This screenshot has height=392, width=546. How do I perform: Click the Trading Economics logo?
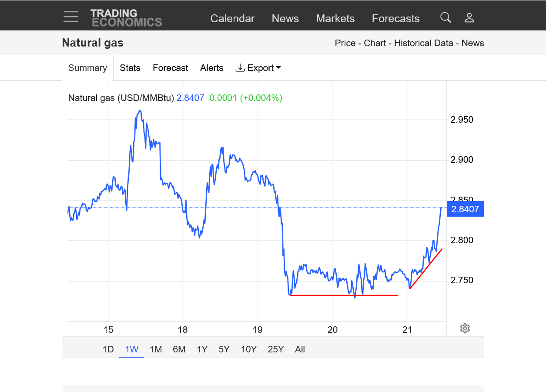[x=126, y=18]
